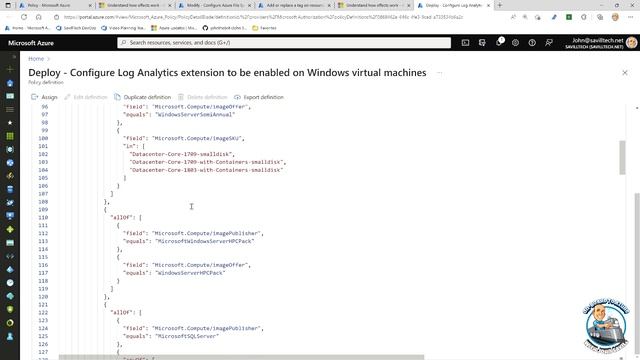Switch to the second Understand how effects work tab
Screen dimensions: 640x360
pyautogui.click(x=374, y=5)
